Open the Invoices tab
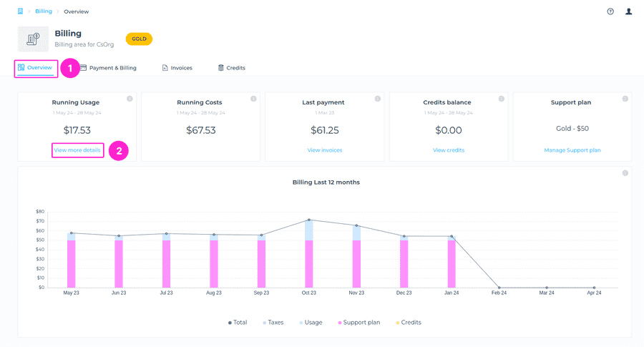The image size is (644, 347). point(177,68)
